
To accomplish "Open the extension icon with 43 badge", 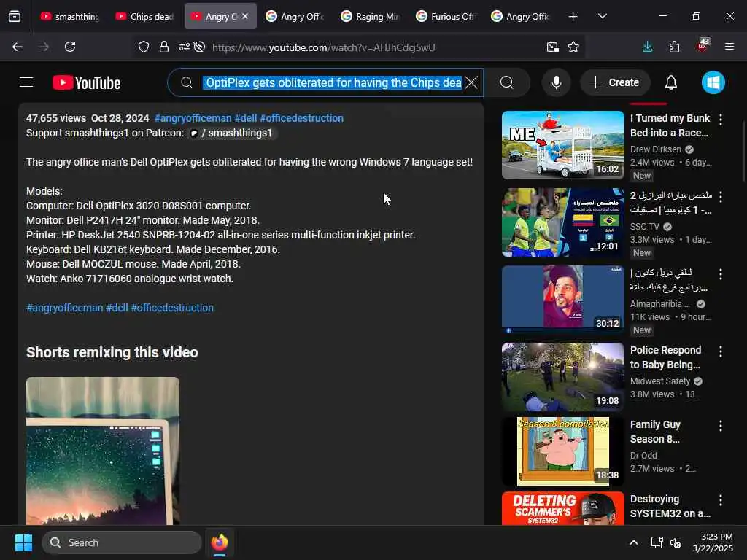I will (x=703, y=46).
